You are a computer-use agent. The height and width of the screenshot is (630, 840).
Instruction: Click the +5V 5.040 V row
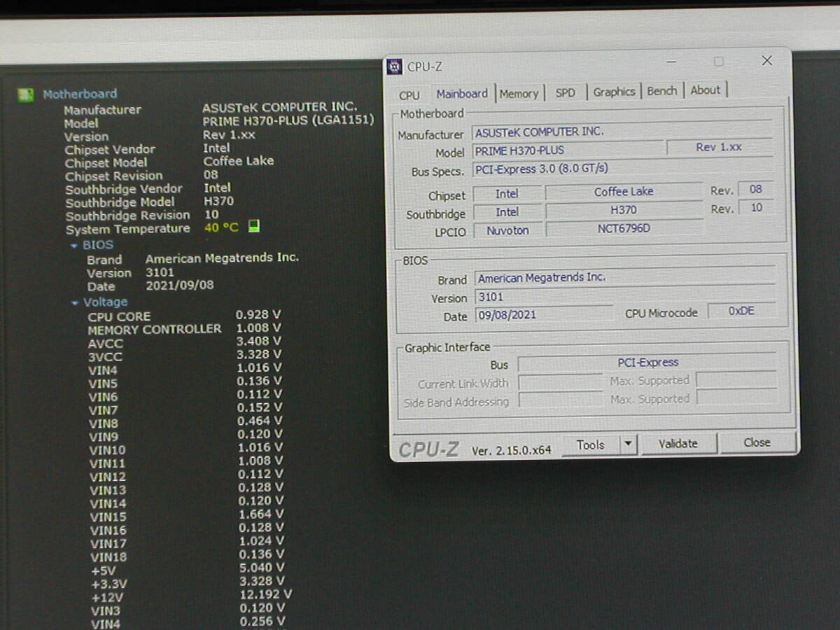pyautogui.click(x=188, y=568)
